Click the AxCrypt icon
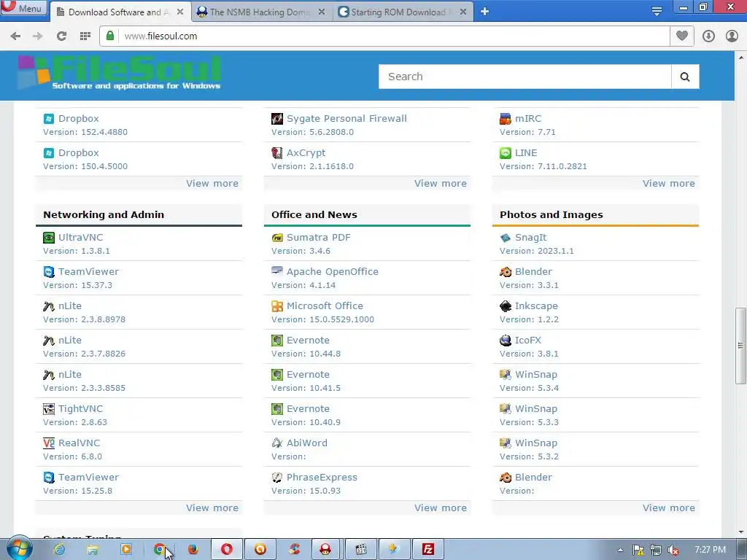This screenshot has width=747, height=560. (x=276, y=153)
